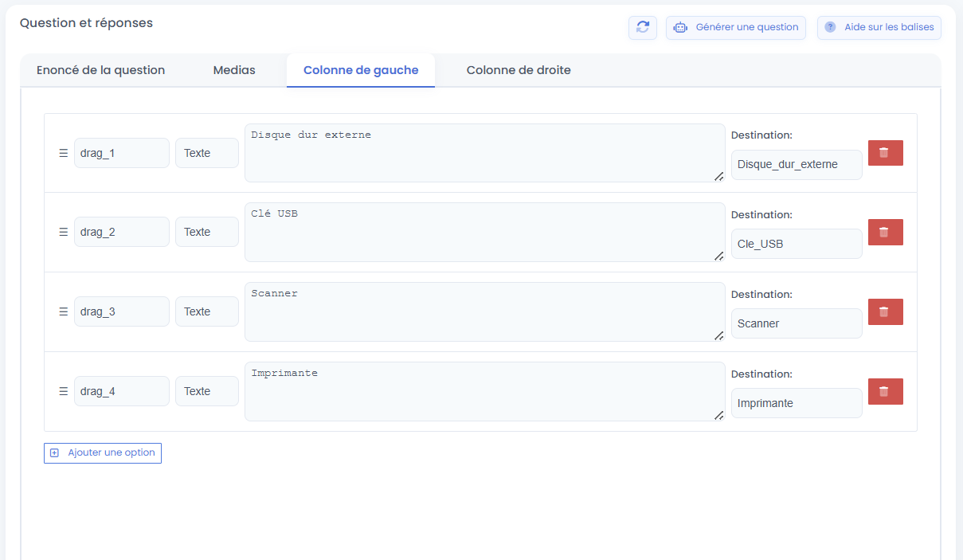Open the Texte type dropdown for drag_1
This screenshot has height=560, width=963.
(207, 153)
